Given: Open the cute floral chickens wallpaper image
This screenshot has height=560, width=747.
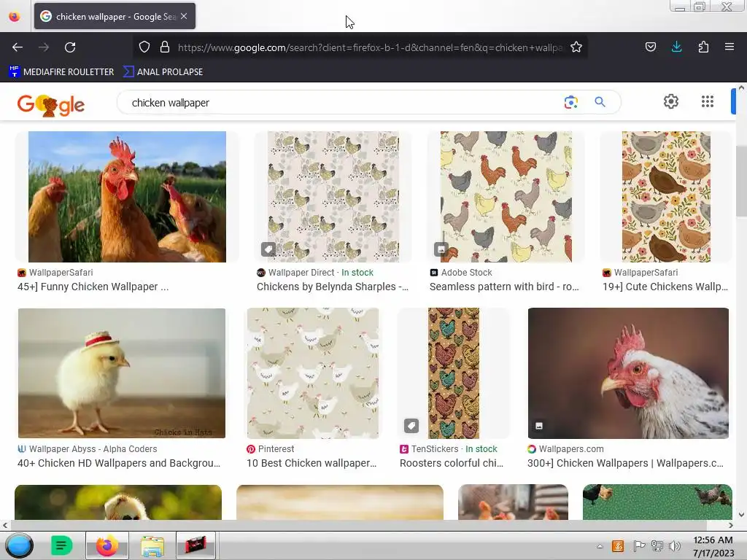Looking at the screenshot, I should 666,197.
